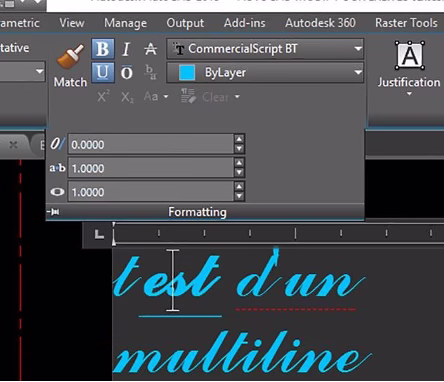This screenshot has height=382, width=444.
Task: Click the Clear formatting button
Action: click(205, 97)
